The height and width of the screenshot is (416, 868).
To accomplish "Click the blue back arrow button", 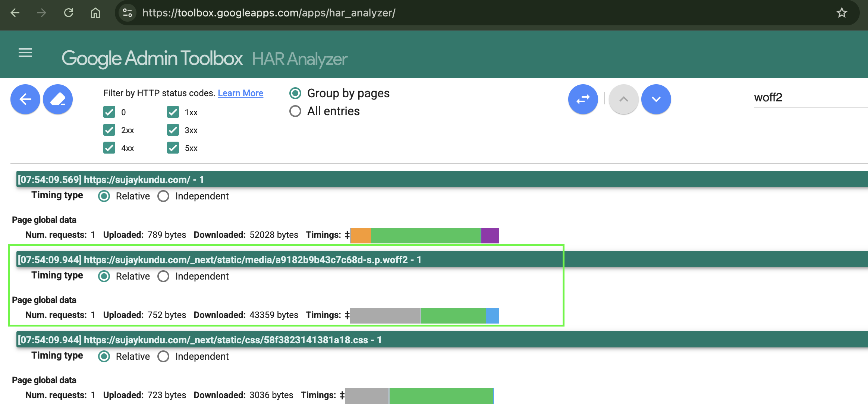I will (x=25, y=99).
